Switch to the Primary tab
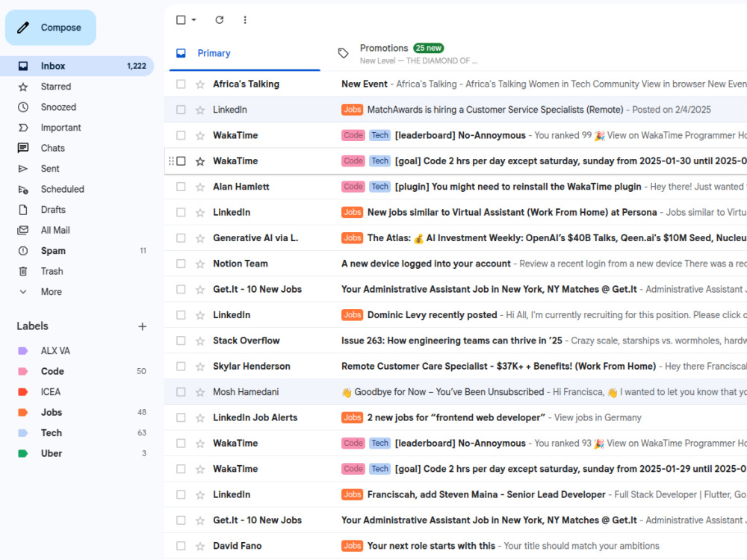747x560 pixels. 245,53
